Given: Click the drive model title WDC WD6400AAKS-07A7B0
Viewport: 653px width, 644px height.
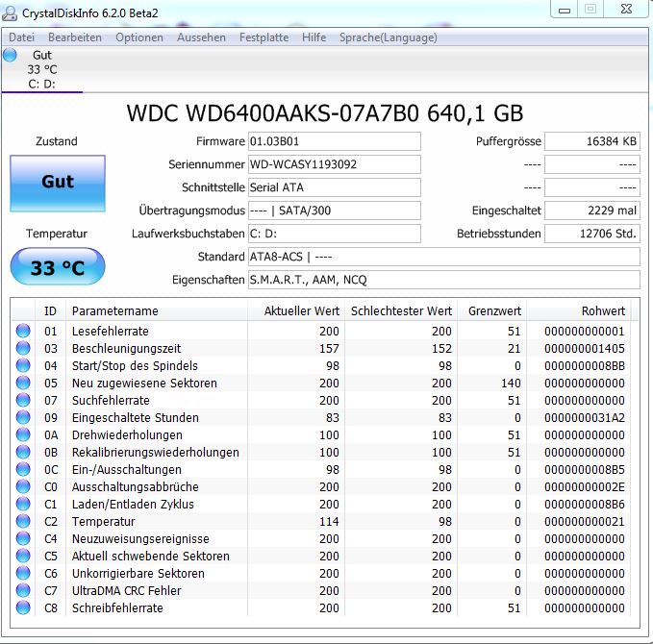Looking at the screenshot, I should click(272, 113).
